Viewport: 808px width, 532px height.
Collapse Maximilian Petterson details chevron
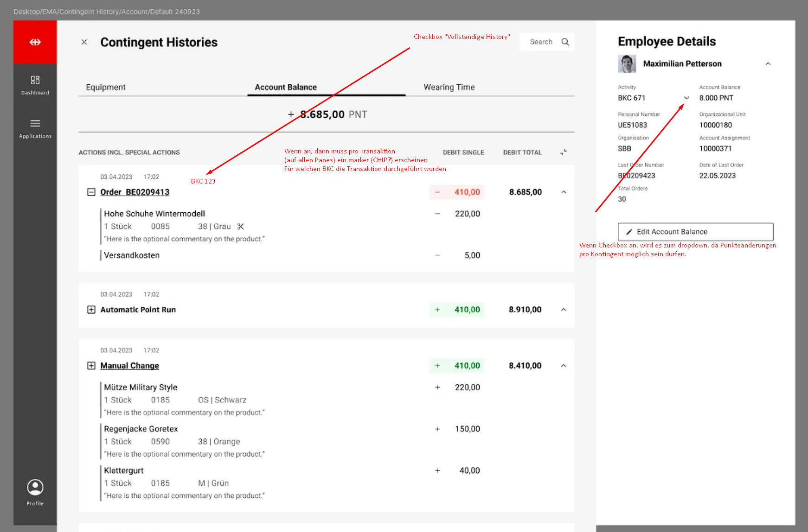point(768,64)
